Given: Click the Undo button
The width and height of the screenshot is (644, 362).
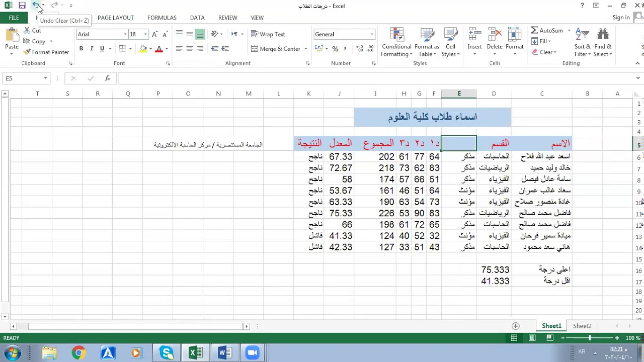Looking at the screenshot, I should [36, 5].
